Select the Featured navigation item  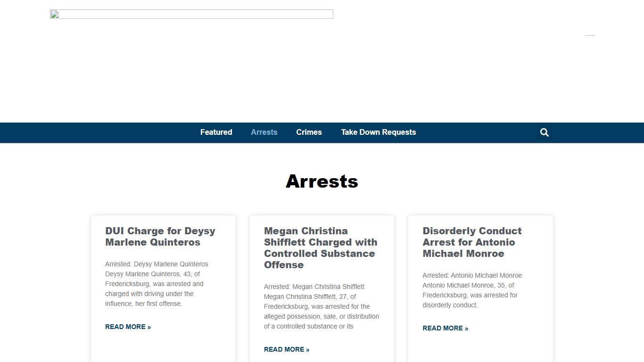click(x=216, y=132)
